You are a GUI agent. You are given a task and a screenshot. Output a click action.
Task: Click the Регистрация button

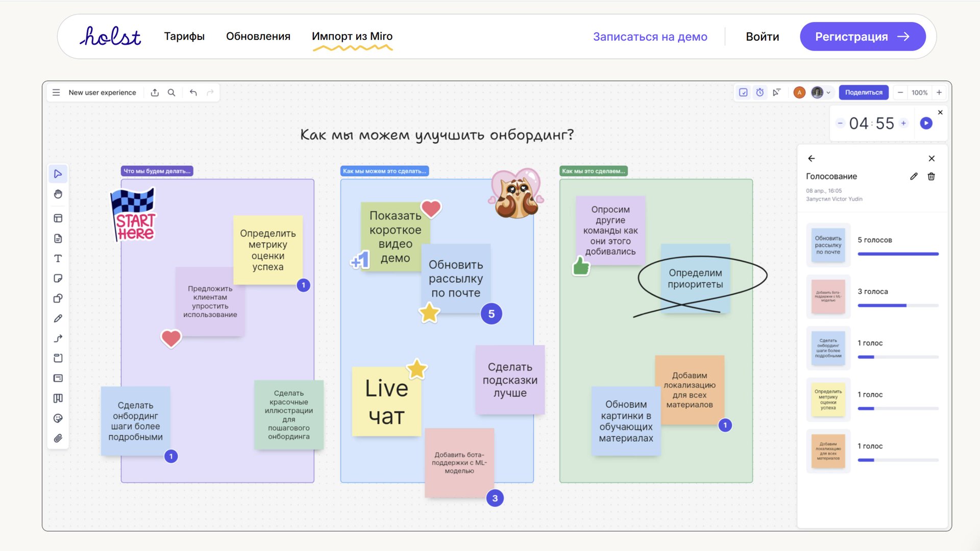click(862, 37)
